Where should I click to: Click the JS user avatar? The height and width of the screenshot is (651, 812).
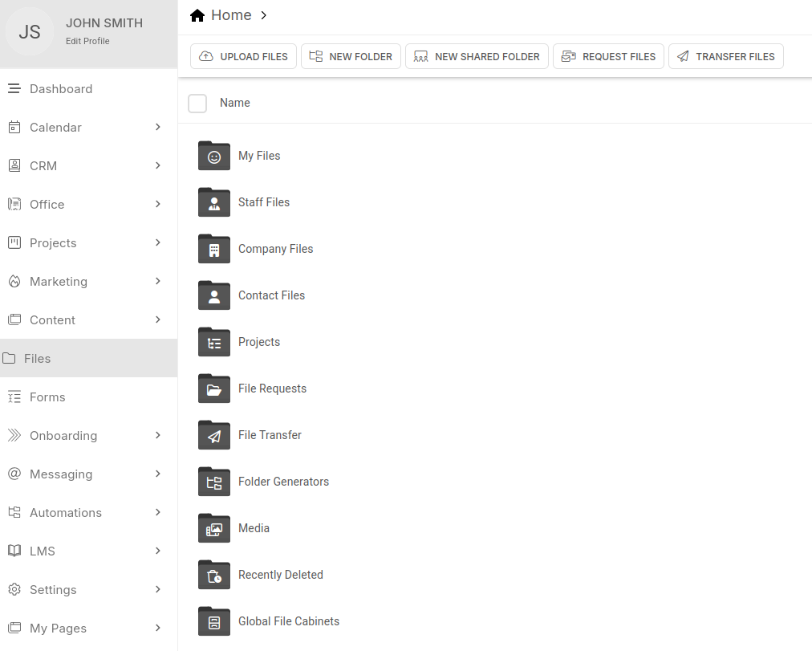(x=30, y=32)
